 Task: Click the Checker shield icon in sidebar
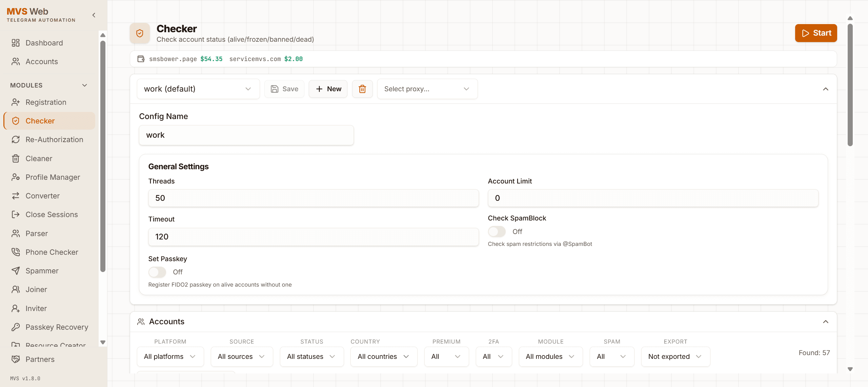[x=16, y=121]
